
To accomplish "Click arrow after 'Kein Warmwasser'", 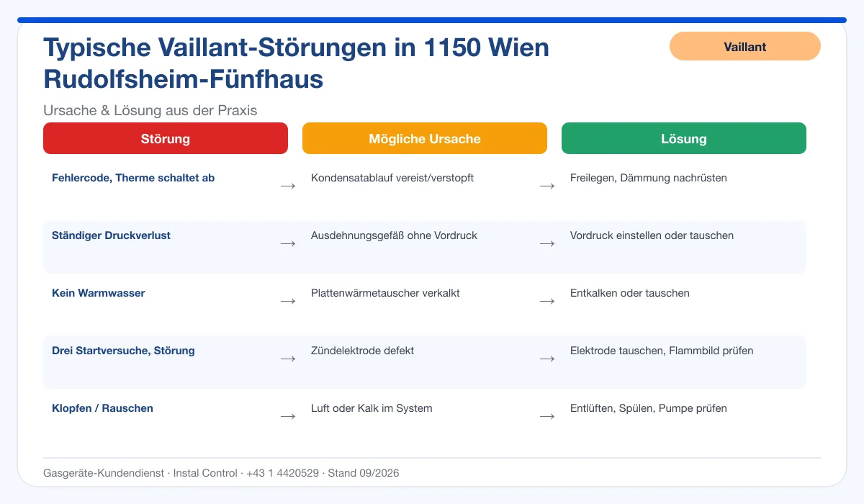I will (x=288, y=301).
